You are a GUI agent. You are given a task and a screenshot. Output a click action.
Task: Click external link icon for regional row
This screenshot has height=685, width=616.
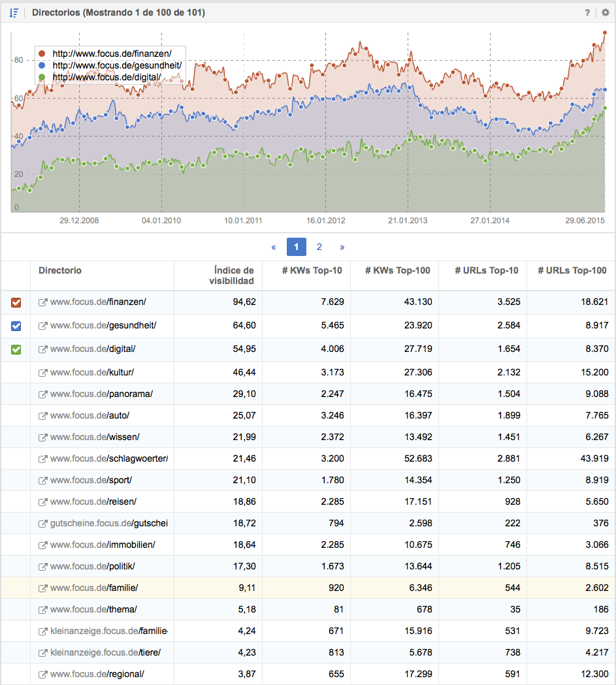click(43, 675)
